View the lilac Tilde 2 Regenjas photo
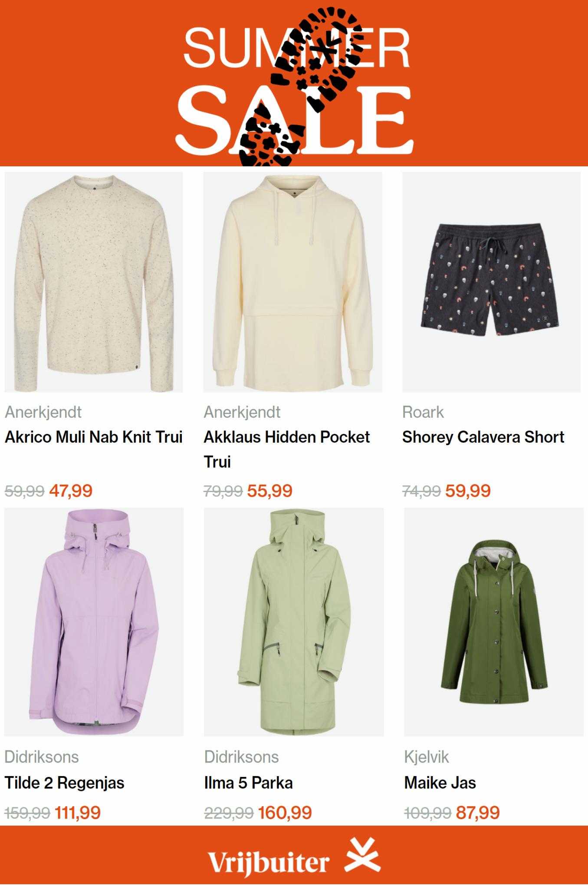This screenshot has width=588, height=886. coord(94,622)
